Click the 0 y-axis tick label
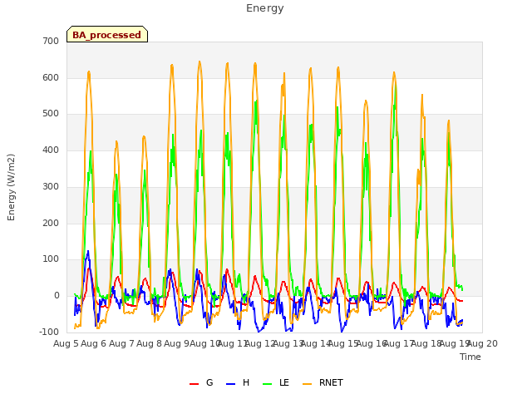532x399 pixels. click(x=57, y=296)
